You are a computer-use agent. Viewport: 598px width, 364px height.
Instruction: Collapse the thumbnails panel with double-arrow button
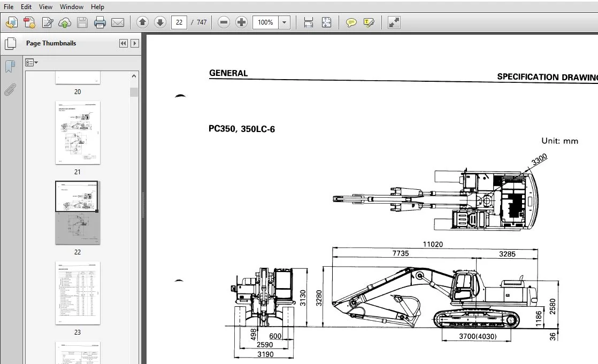(x=123, y=43)
